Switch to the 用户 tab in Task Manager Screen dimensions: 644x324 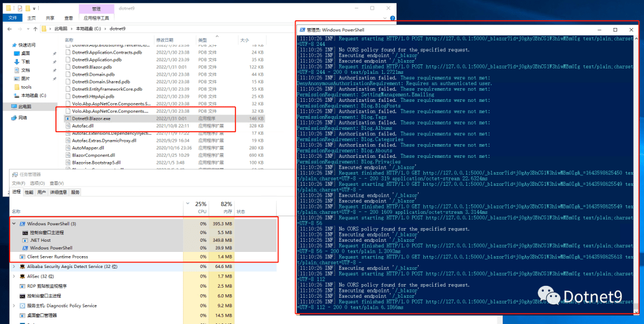tap(42, 192)
